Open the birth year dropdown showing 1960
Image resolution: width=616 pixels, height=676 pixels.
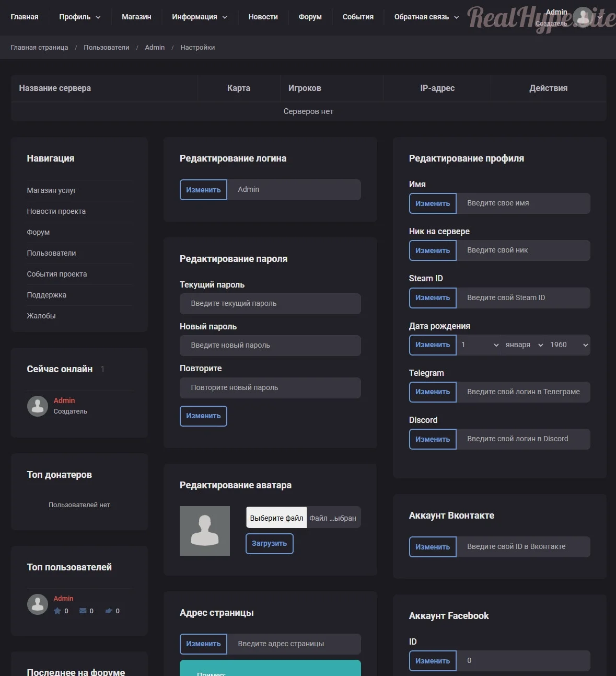[568, 345]
